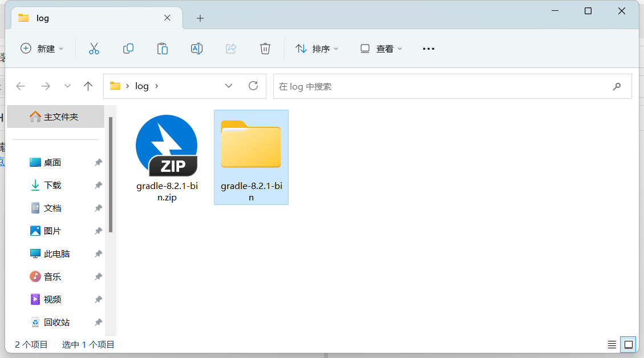This screenshot has height=358, width=644.
Task: Navigate up one folder level
Action: tap(88, 86)
